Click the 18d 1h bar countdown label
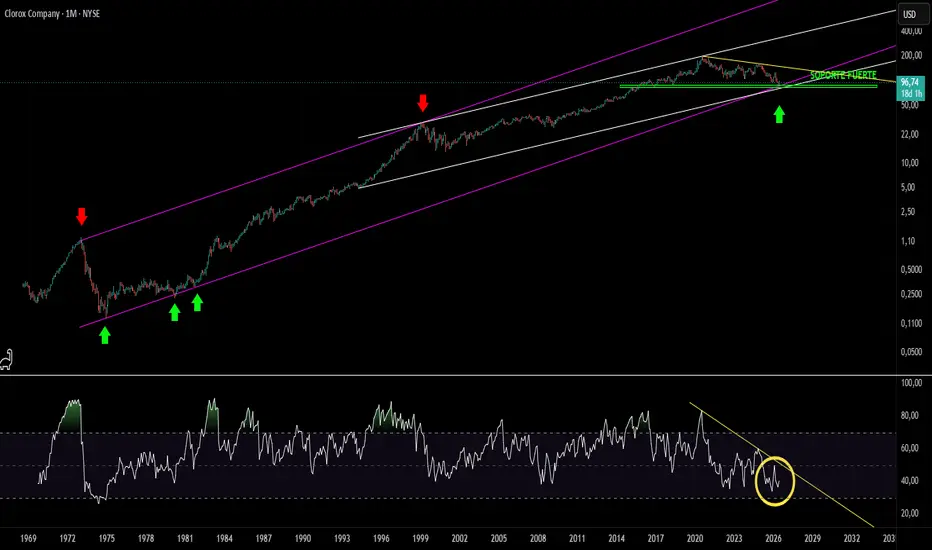 (x=911, y=94)
